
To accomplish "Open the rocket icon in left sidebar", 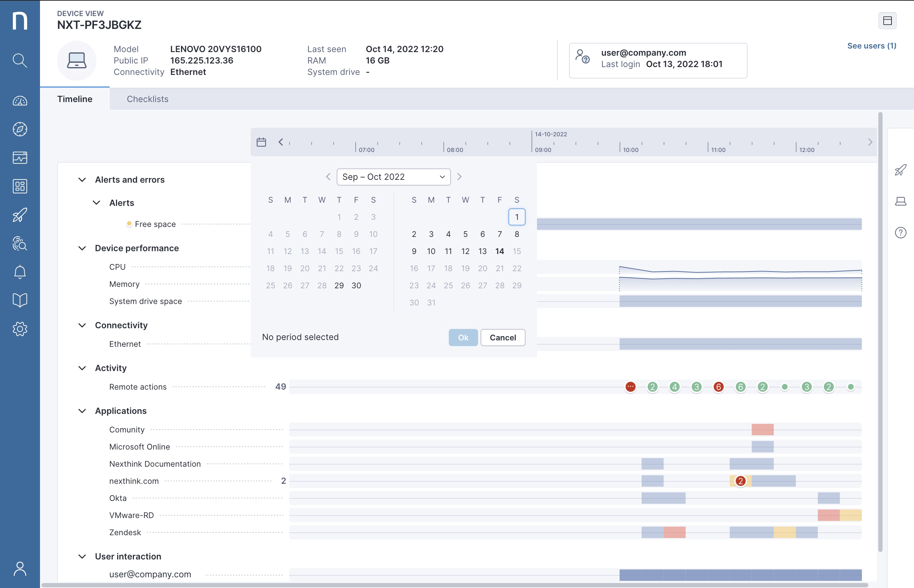I will [20, 215].
